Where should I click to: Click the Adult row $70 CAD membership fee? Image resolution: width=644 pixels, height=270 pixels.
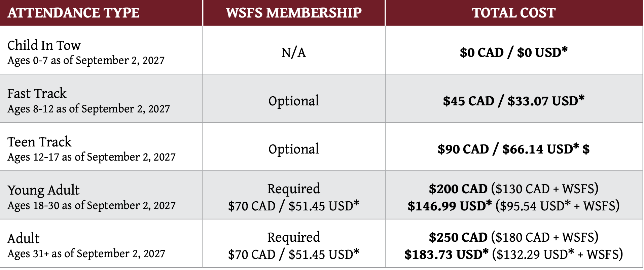[252, 255]
